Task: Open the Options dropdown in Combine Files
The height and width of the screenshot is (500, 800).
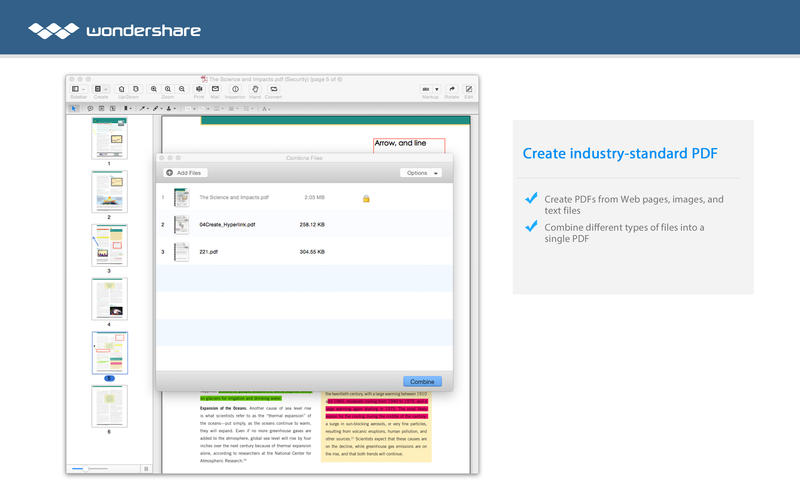Action: pyautogui.click(x=420, y=173)
